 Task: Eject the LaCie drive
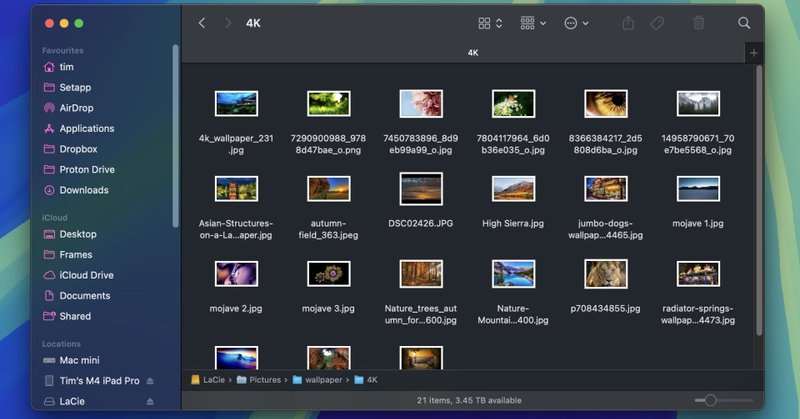(150, 401)
